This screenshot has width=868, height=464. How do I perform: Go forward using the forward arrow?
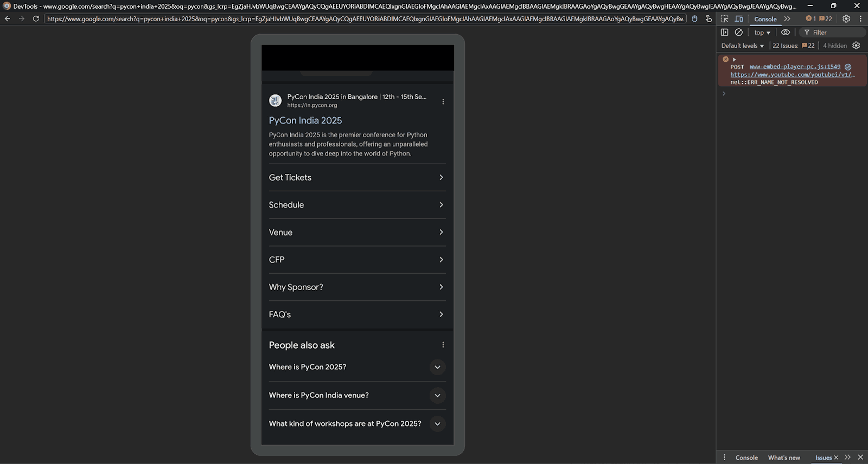click(x=22, y=18)
